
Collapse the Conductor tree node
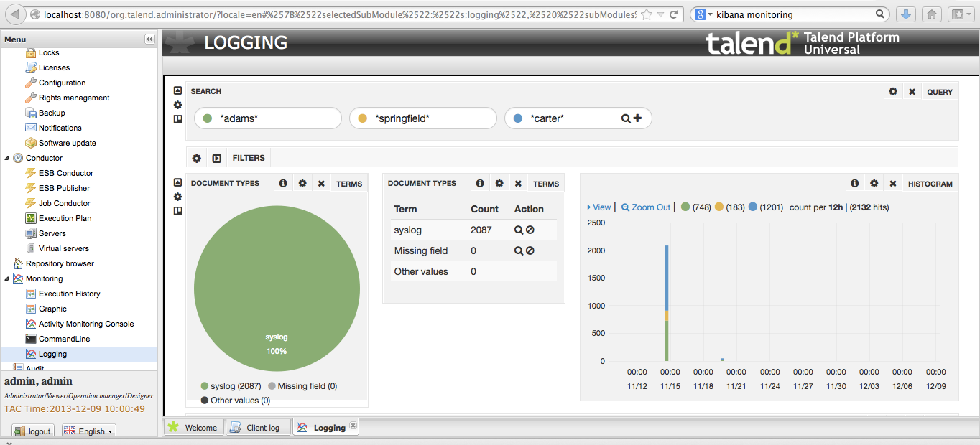pyautogui.click(x=7, y=158)
